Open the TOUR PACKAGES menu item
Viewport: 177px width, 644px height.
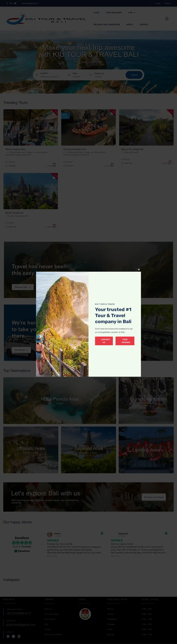click(x=114, y=12)
